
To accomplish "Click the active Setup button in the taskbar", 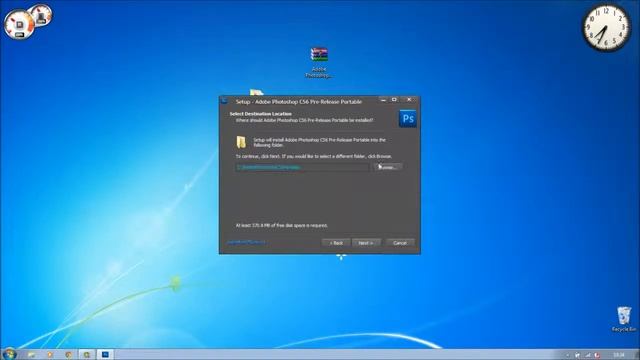I will tap(105, 355).
